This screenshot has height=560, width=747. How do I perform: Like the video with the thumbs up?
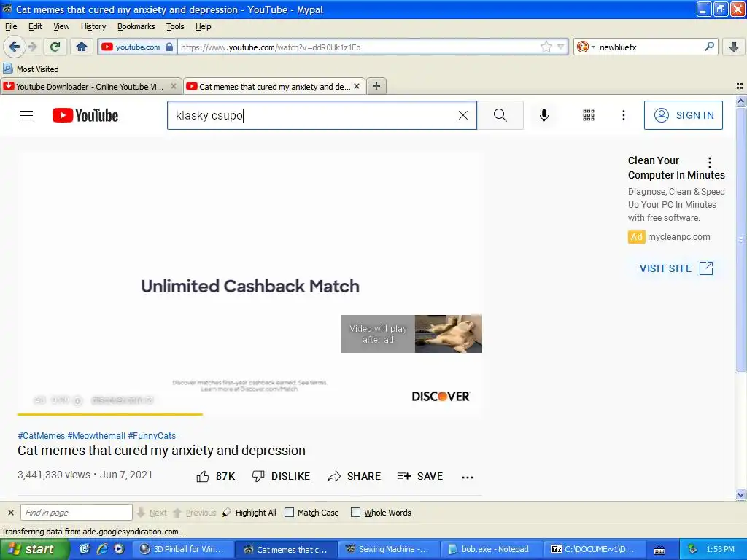click(215, 476)
